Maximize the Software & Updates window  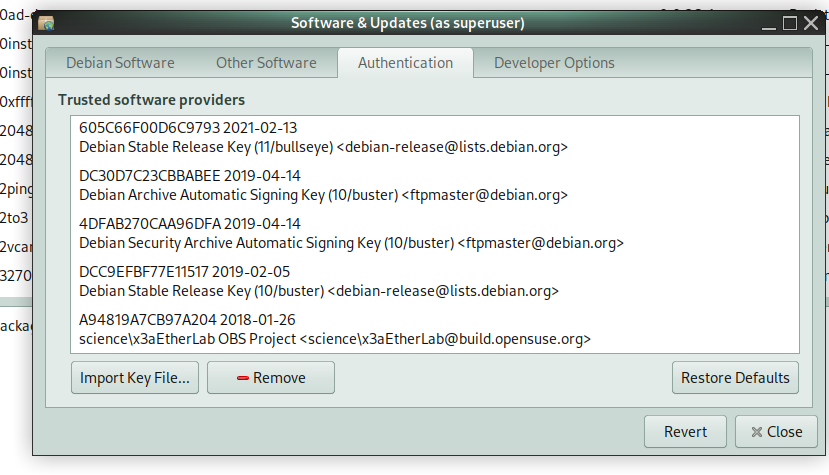pos(790,23)
